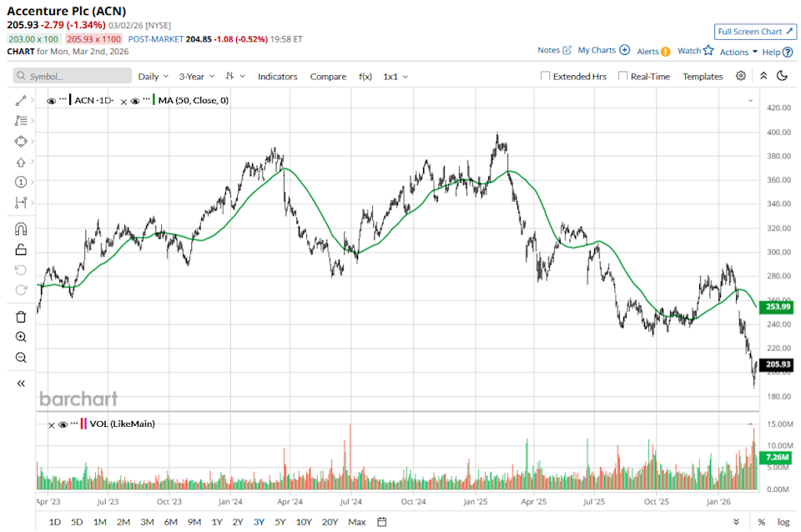Enable the Extended Hrs checkbox
The width and height of the screenshot is (801, 532).
tap(544, 76)
